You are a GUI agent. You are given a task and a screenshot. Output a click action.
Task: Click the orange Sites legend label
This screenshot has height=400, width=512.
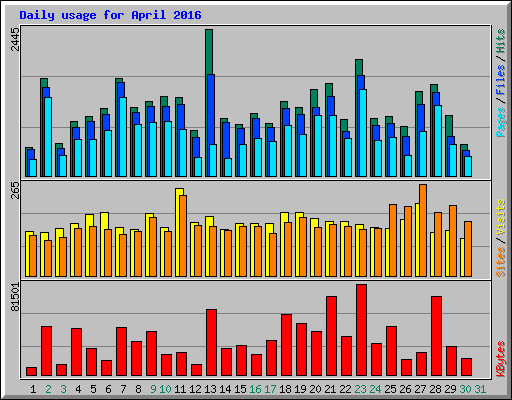(500, 262)
